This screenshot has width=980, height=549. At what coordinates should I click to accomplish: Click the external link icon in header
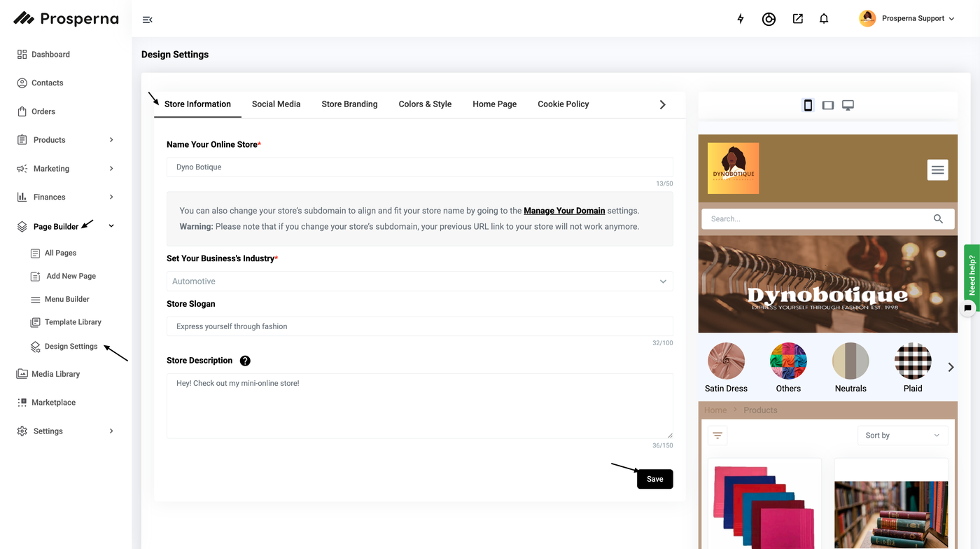[797, 19]
